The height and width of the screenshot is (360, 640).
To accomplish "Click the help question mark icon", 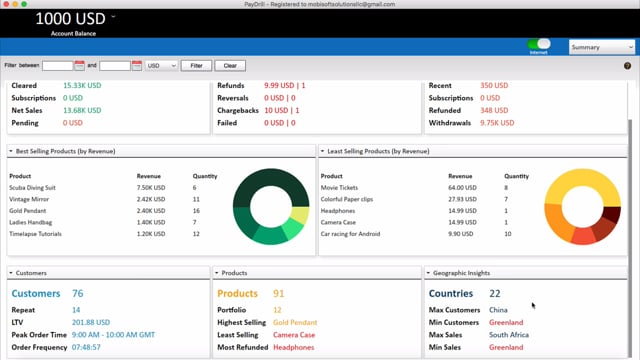I will (x=627, y=66).
